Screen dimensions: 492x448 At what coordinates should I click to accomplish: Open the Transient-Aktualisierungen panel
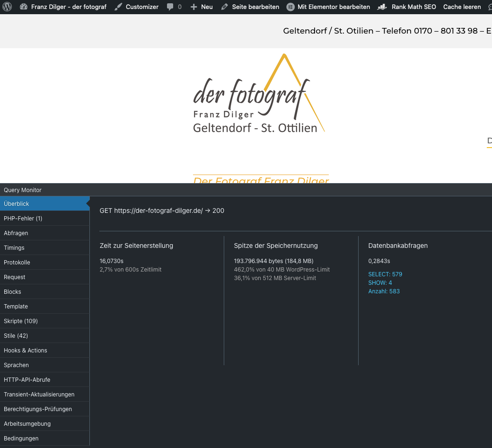(44, 395)
